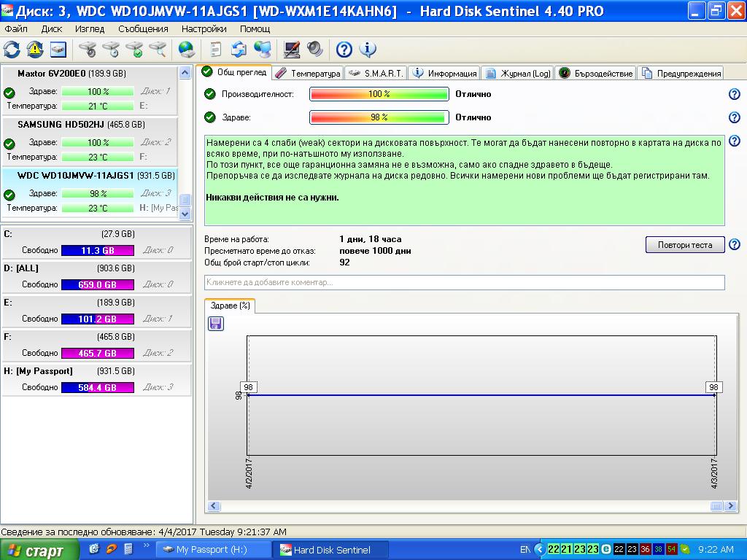
Task: Click the H: My Passport free space bar
Action: [97, 387]
